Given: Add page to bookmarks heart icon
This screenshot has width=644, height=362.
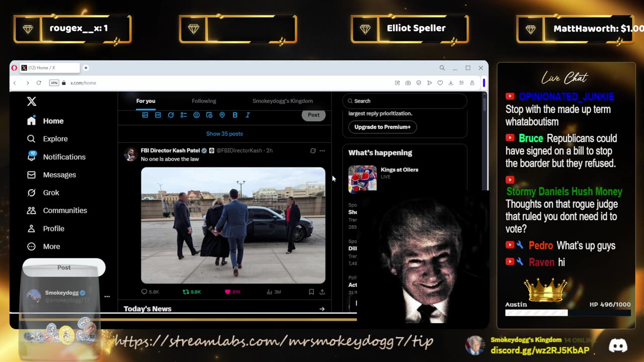Looking at the screenshot, I should 440,83.
